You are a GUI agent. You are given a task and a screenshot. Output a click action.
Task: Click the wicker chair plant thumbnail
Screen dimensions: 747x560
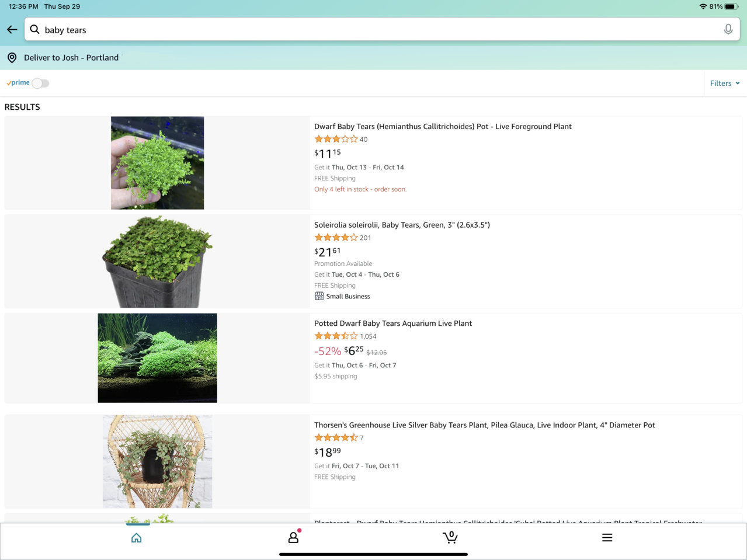[x=158, y=461]
